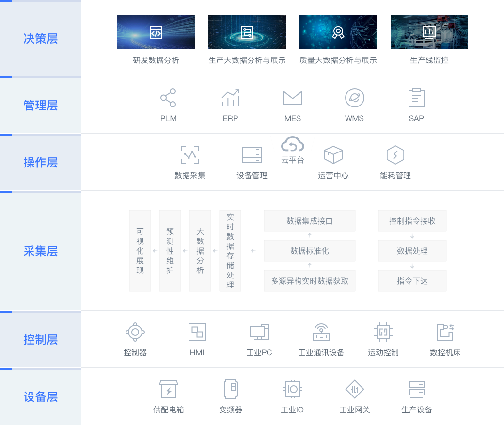Select the 管理层 layer tab
Viewport: 504px width, 425px height.
[41, 106]
